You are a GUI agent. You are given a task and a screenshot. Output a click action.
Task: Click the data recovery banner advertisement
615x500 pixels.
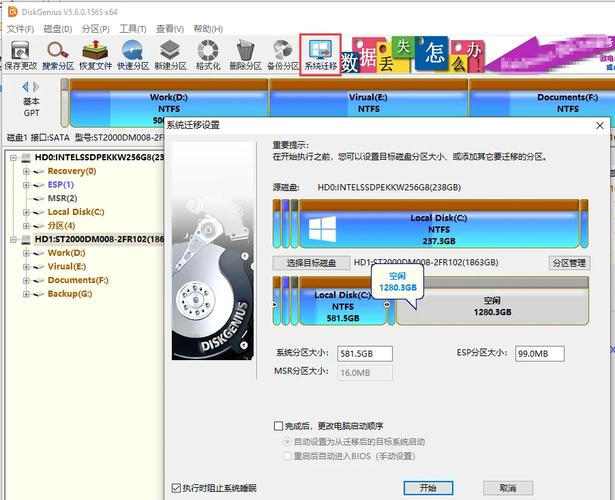[477, 55]
